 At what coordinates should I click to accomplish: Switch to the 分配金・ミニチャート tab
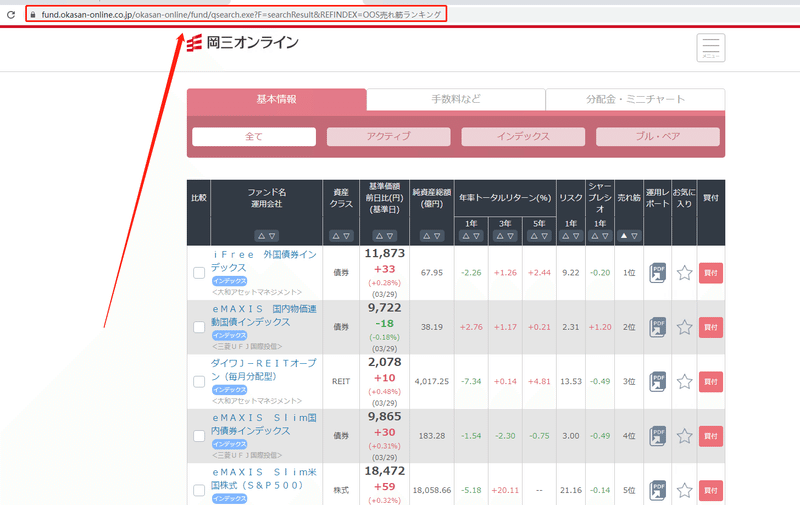635,99
